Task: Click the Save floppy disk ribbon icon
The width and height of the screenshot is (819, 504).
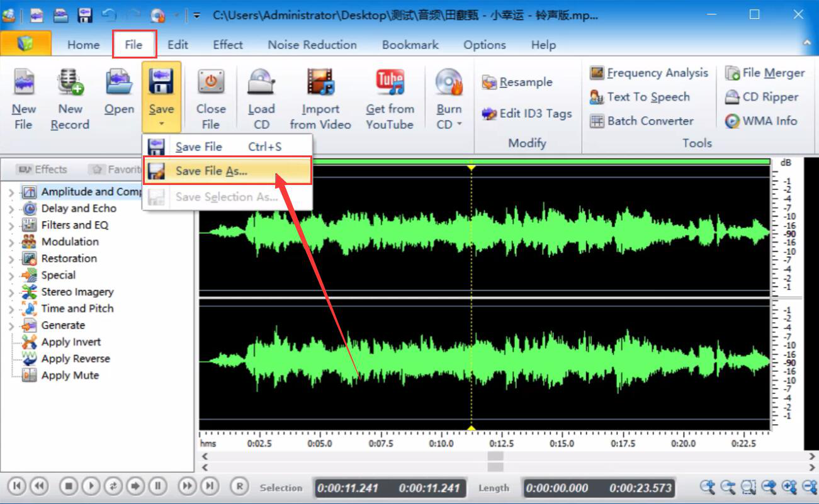Action: tap(161, 82)
